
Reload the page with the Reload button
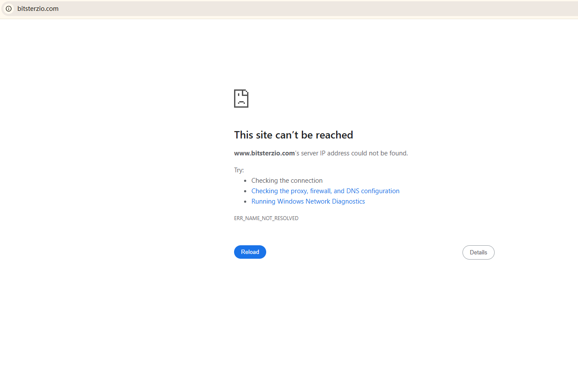pyautogui.click(x=250, y=252)
